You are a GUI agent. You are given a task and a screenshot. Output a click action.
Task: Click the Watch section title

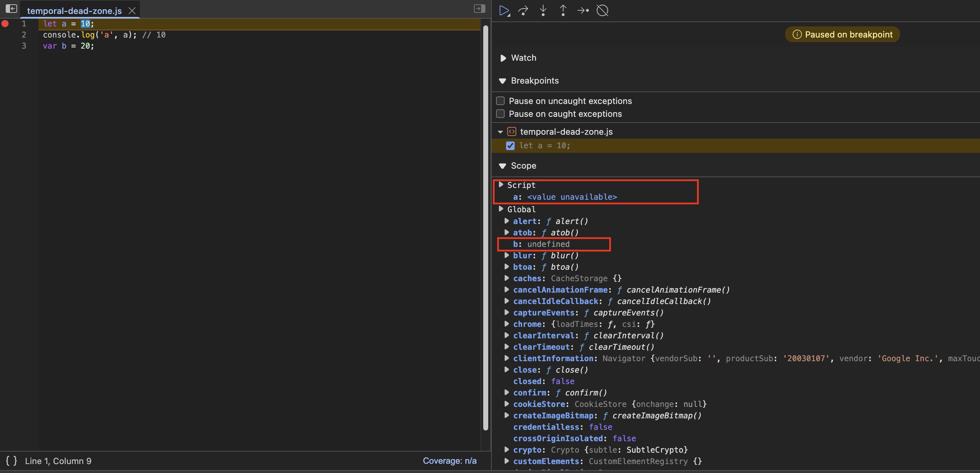[x=524, y=58]
